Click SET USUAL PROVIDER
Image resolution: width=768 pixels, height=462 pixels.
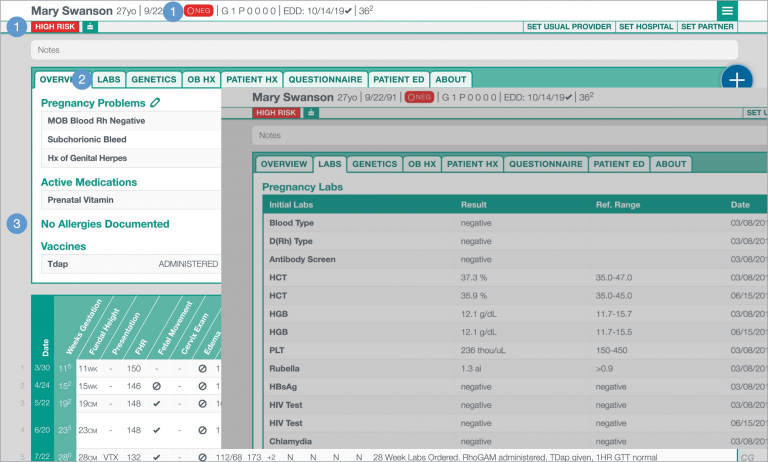[568, 27]
